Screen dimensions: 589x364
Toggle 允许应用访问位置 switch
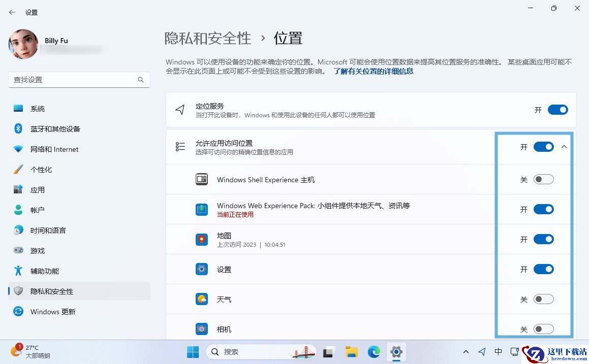coord(544,147)
